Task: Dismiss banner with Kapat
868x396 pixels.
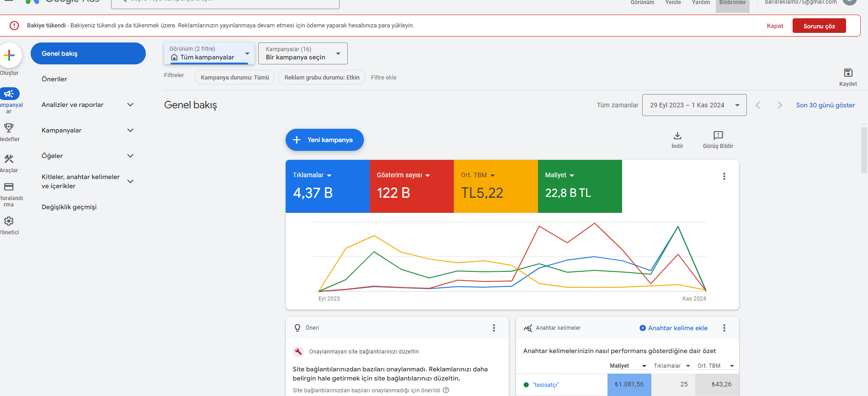Action: click(775, 26)
